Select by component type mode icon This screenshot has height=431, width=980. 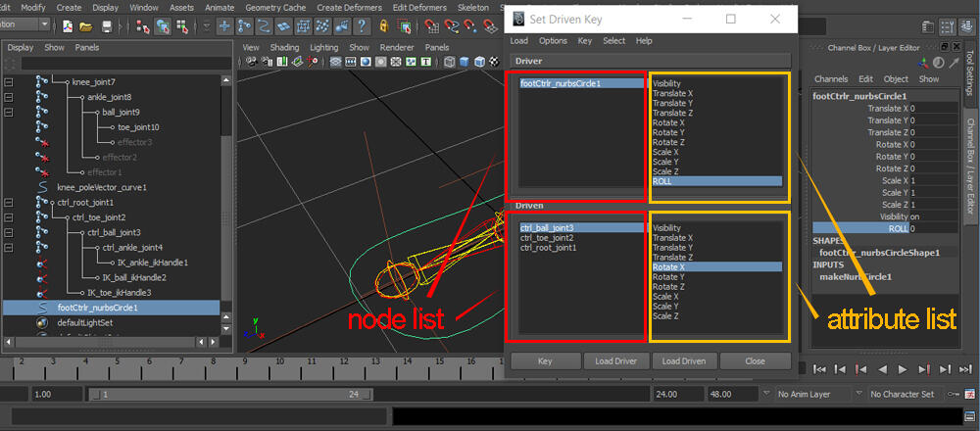pyautogui.click(x=182, y=25)
